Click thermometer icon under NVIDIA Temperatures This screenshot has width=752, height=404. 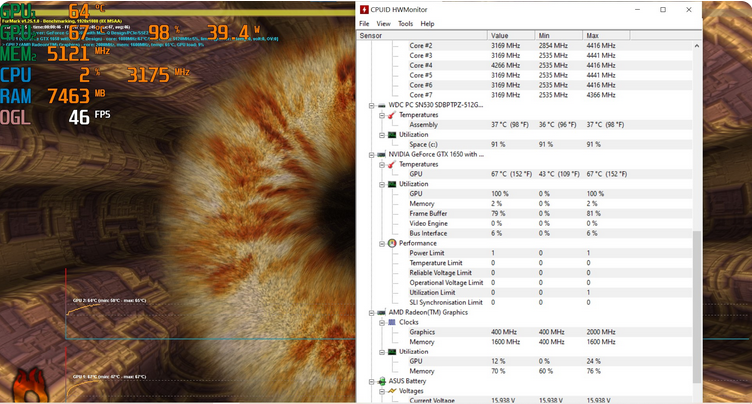[x=391, y=164]
